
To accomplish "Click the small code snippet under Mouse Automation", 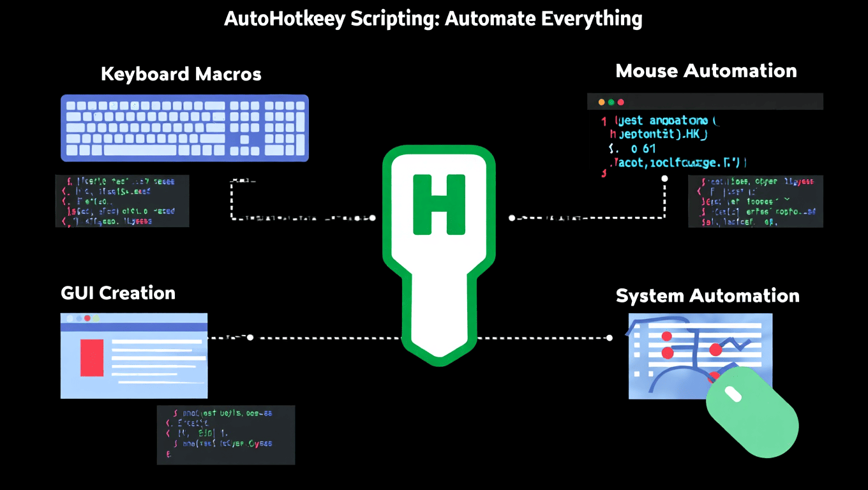I will 756,201.
